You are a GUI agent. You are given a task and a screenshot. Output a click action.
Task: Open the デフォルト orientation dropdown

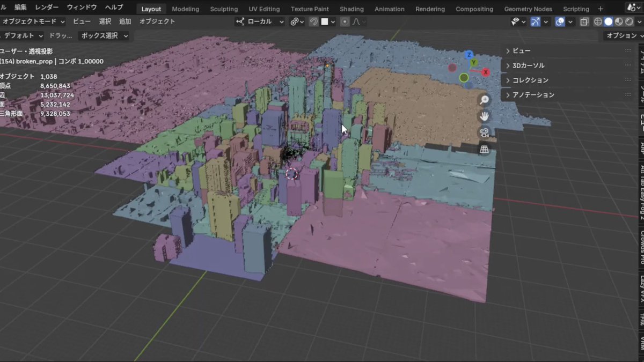pyautogui.click(x=23, y=35)
